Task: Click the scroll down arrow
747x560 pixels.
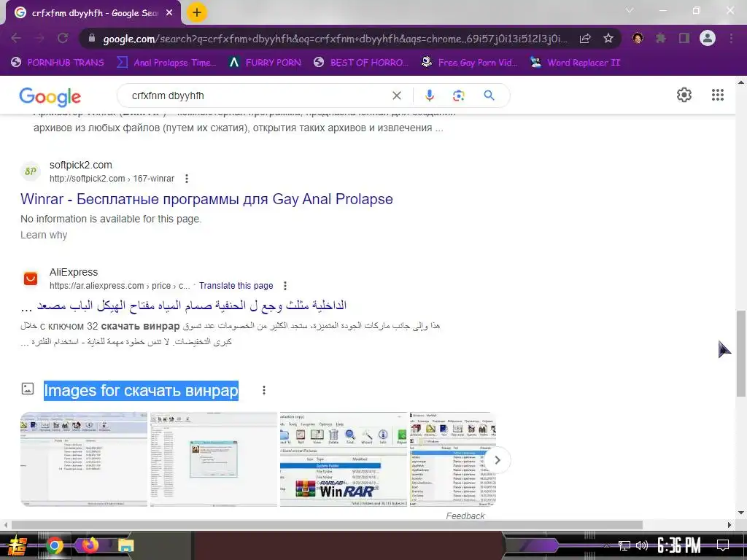Action: pyautogui.click(x=741, y=513)
